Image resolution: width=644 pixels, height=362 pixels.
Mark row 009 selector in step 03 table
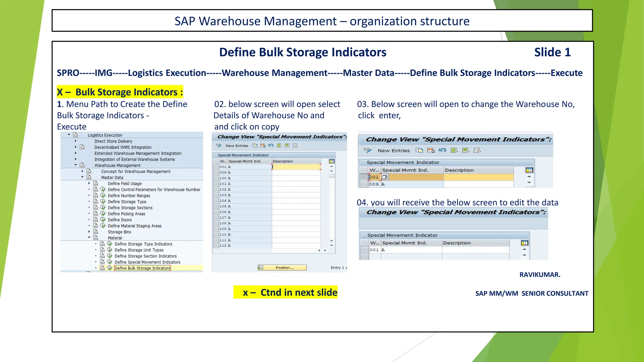tap(364, 184)
